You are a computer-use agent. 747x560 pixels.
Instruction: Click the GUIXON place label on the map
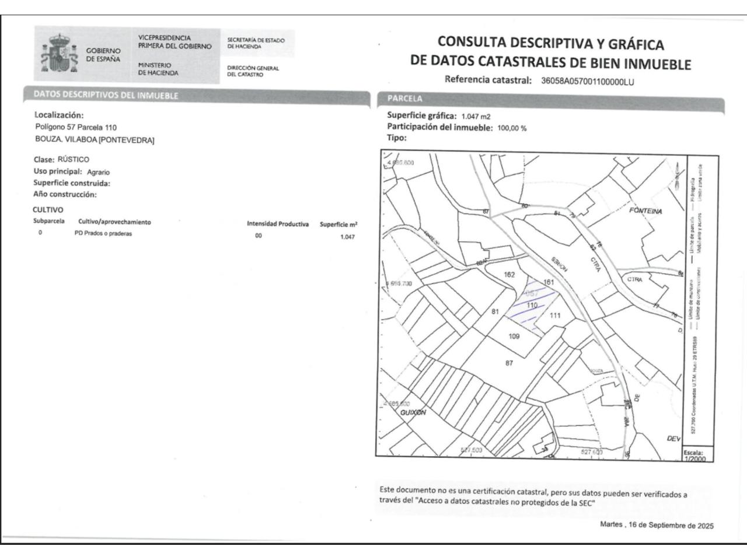coord(413,412)
